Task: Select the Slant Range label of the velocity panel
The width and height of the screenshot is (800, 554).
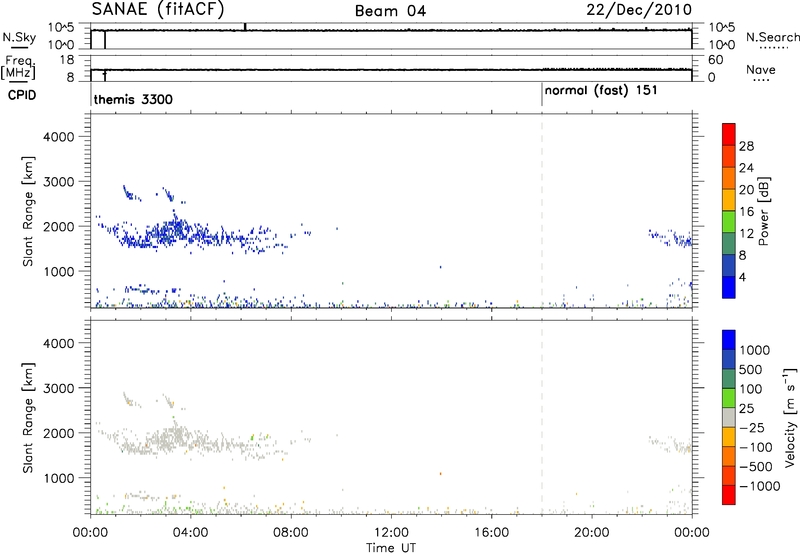Action: click(28, 418)
